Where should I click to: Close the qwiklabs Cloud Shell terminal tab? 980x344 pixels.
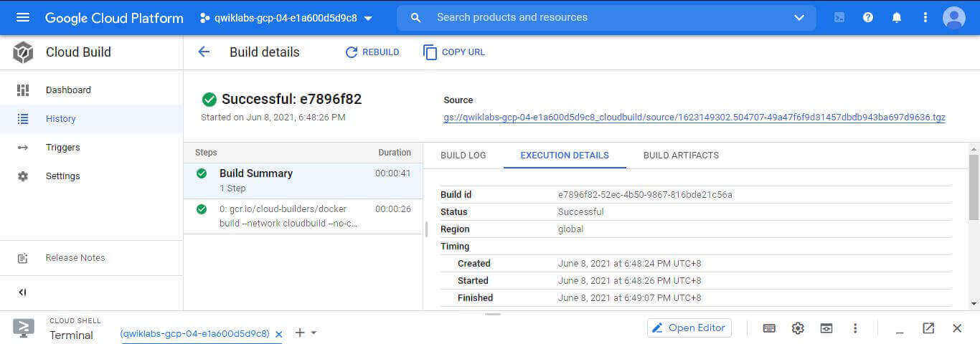point(279,334)
